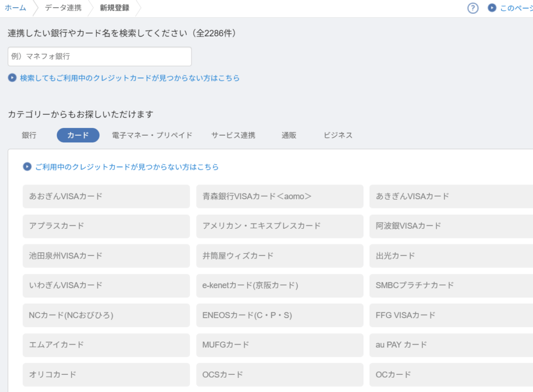Click the play icon beside このページ
The image size is (533, 392).
[x=492, y=8]
